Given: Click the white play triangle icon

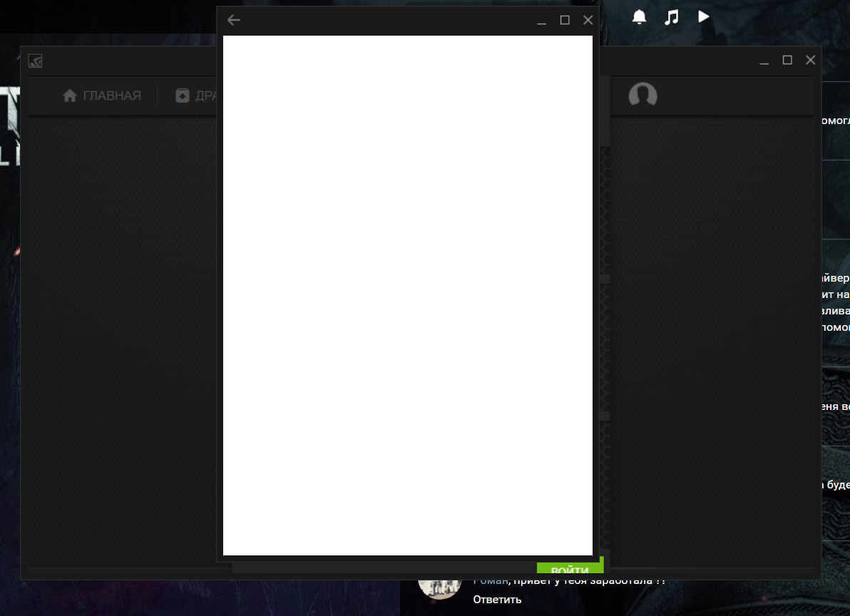Looking at the screenshot, I should 704,17.
